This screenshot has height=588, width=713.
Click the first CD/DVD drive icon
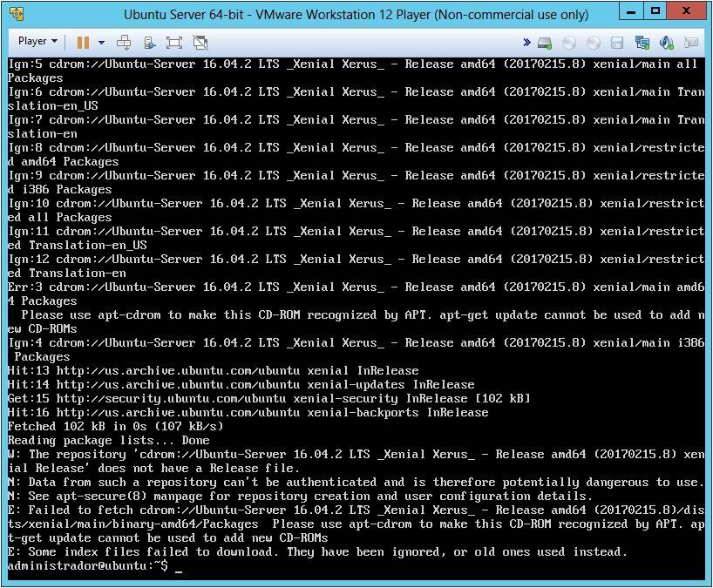point(569,43)
